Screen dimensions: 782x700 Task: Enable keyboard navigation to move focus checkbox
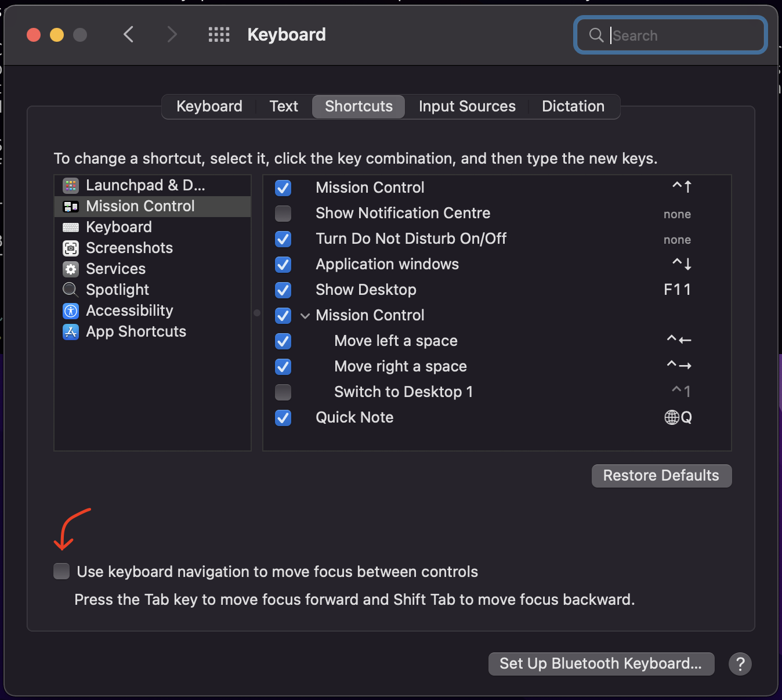pos(61,571)
